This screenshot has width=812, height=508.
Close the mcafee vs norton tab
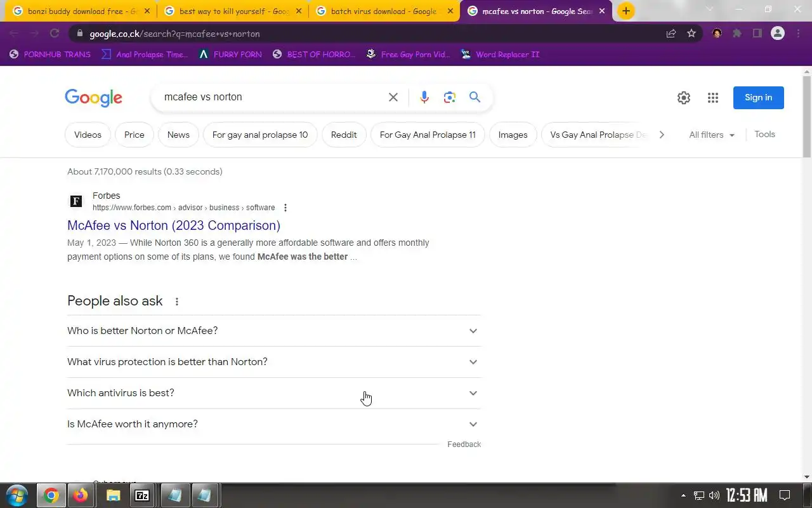click(x=602, y=11)
